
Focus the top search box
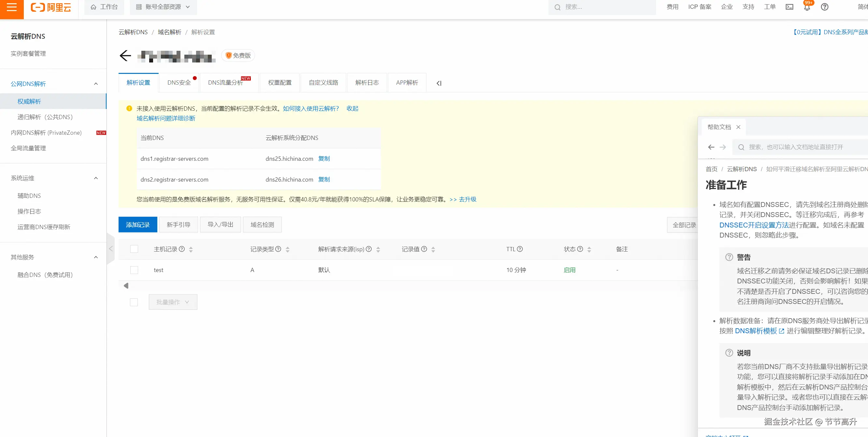[x=602, y=7]
